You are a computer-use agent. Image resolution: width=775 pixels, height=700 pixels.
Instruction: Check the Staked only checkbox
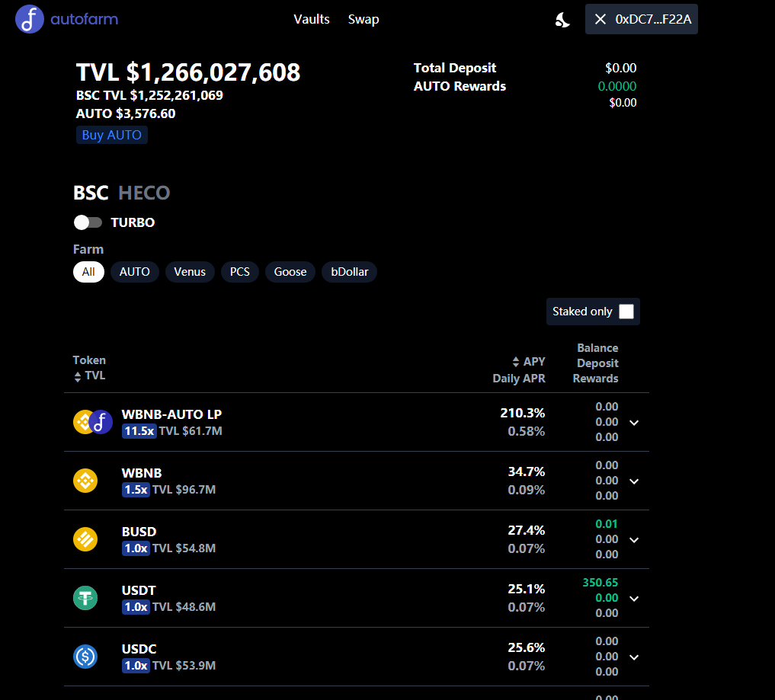[626, 312]
